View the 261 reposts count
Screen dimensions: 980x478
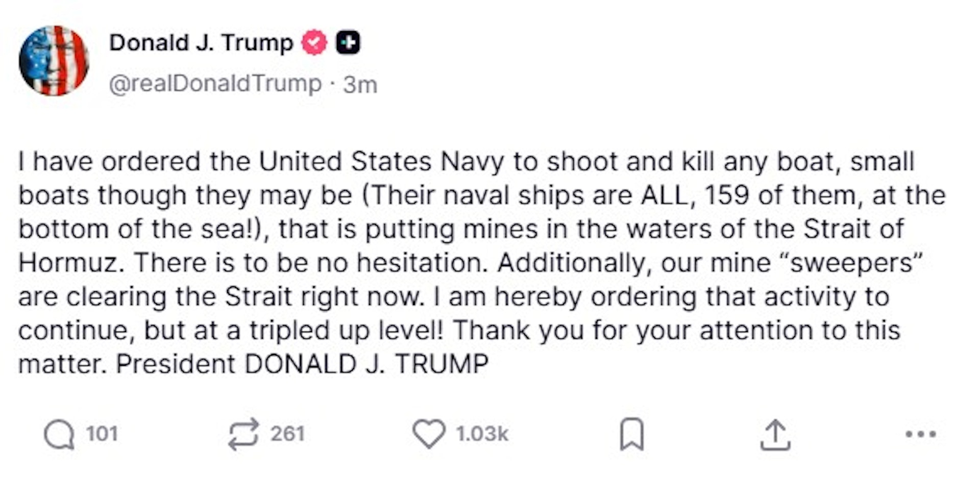pyautogui.click(x=287, y=434)
